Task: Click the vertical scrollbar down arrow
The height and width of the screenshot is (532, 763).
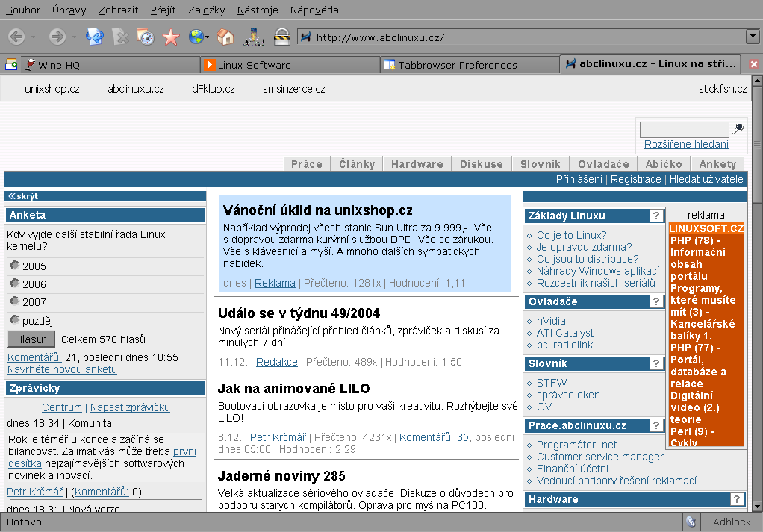Action: (757, 506)
